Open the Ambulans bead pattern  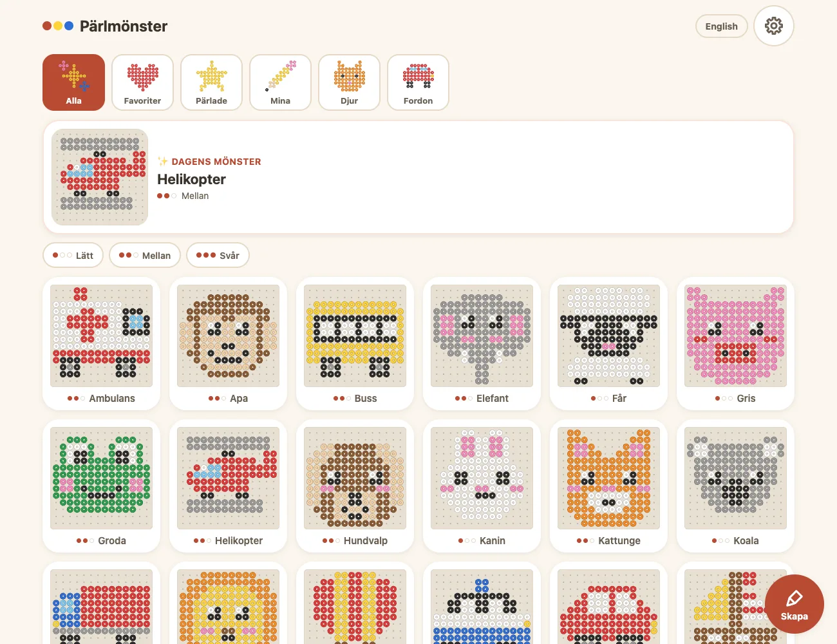tap(101, 344)
